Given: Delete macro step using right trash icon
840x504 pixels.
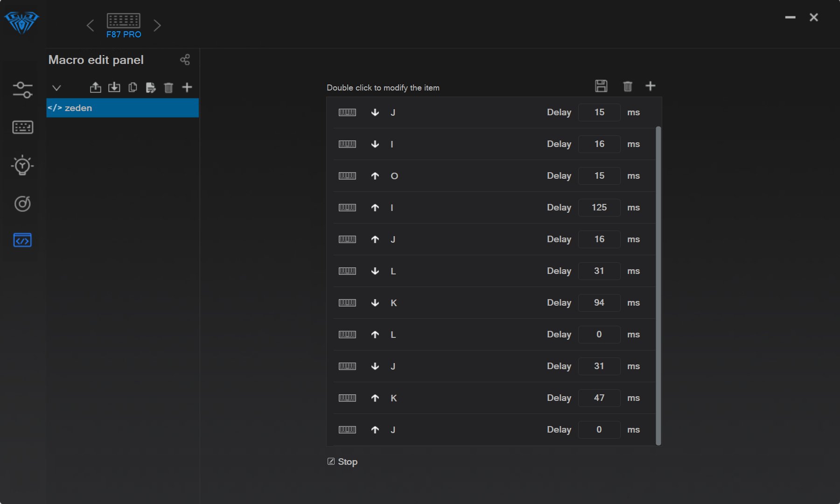Looking at the screenshot, I should tap(627, 86).
